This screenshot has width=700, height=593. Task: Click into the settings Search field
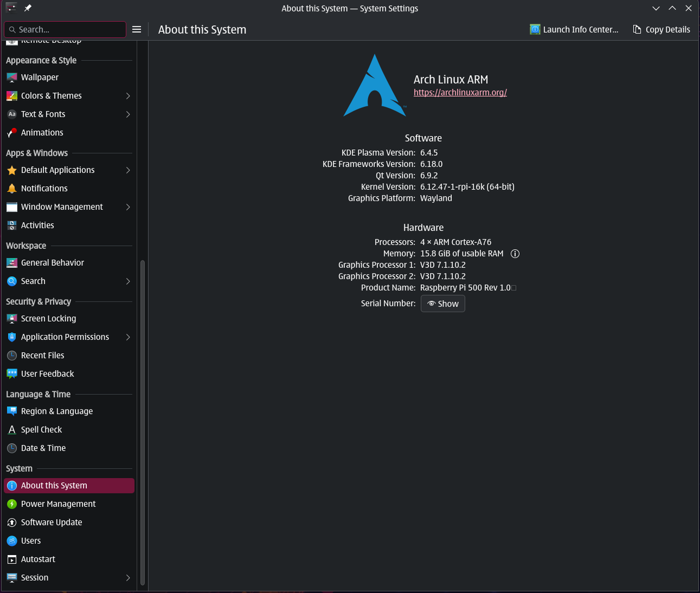[x=66, y=30]
